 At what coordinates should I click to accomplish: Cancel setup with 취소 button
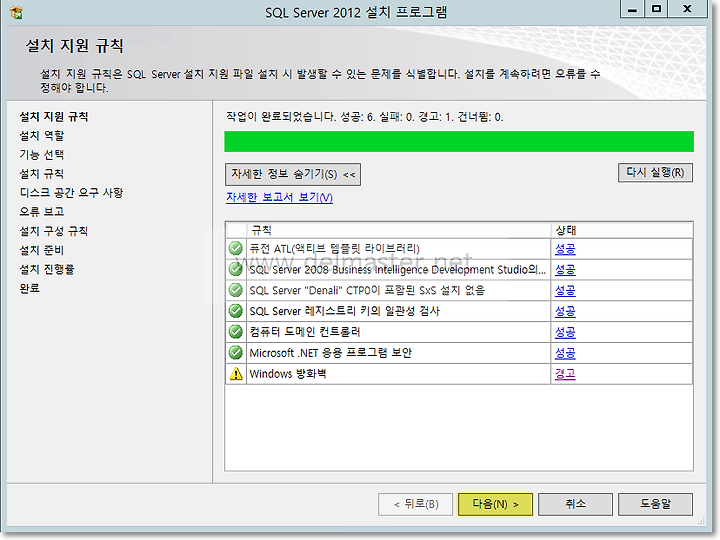coord(575,504)
